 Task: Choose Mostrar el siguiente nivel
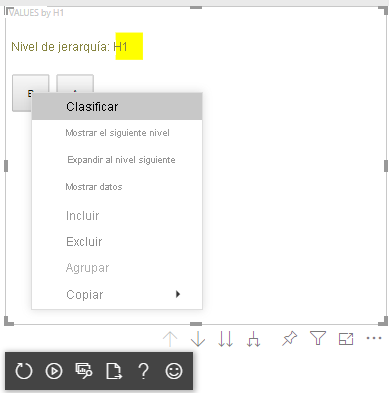coord(117,133)
